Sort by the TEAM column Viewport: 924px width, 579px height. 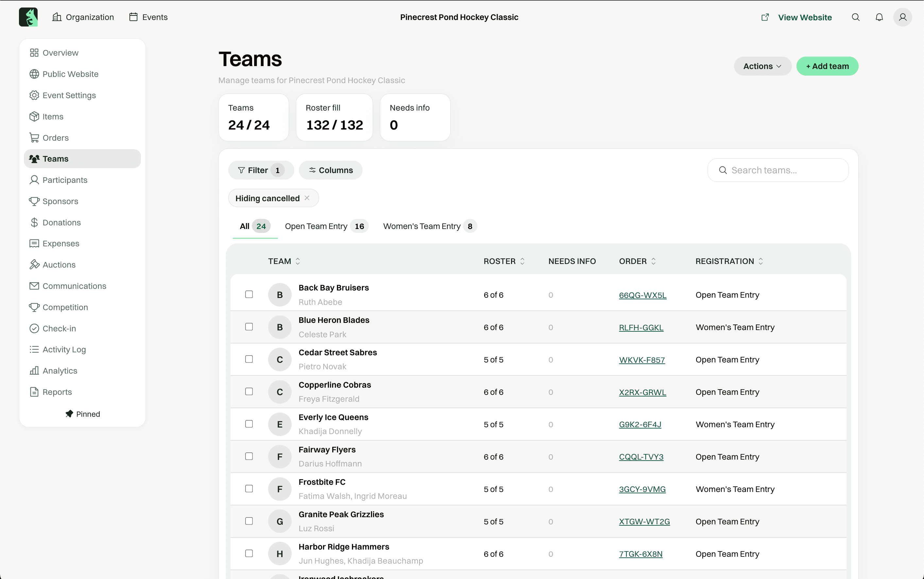click(x=284, y=261)
